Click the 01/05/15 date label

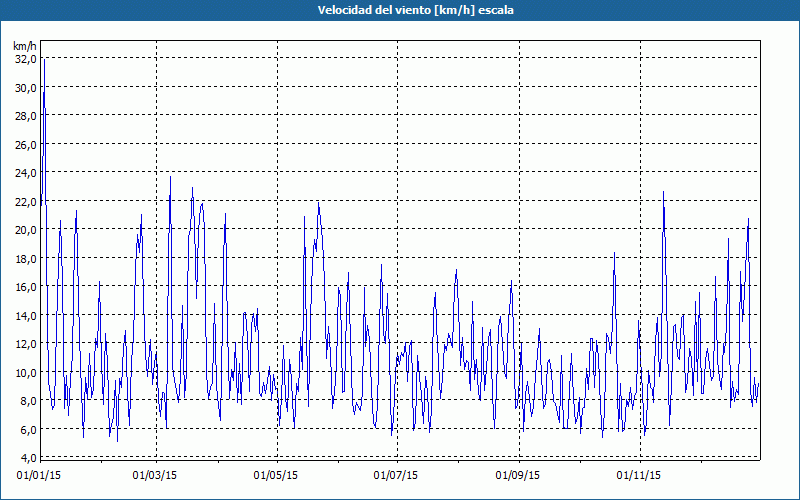pyautogui.click(x=276, y=476)
